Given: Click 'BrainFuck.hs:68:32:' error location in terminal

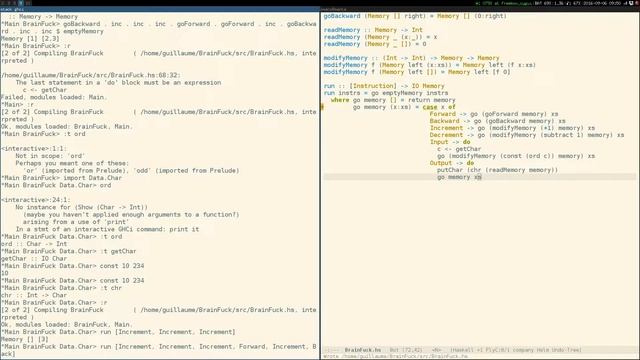Looking at the screenshot, I should pyautogui.click(x=91, y=75).
